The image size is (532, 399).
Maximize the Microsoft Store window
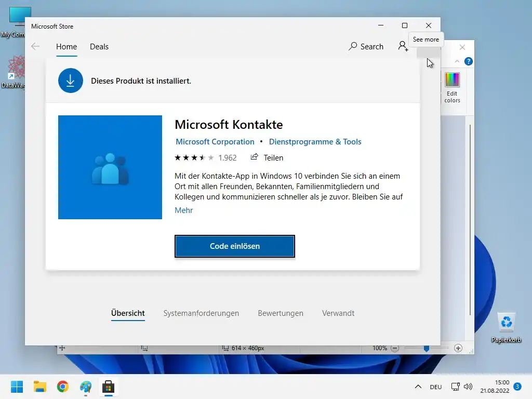tap(404, 25)
